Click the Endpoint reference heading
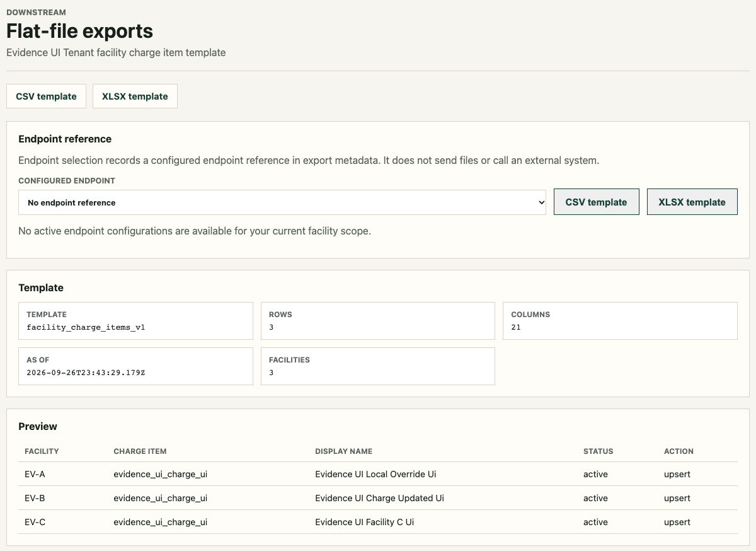Screen dimensions: 756x551 point(65,139)
